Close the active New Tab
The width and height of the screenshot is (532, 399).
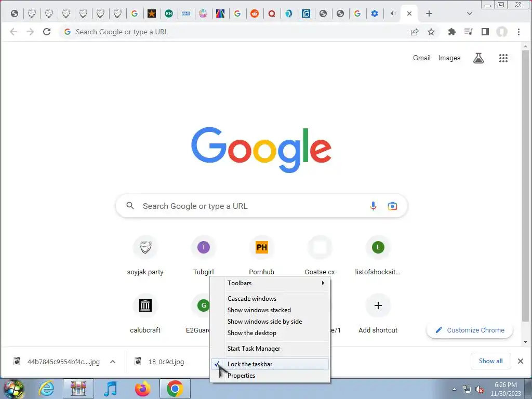(409, 14)
